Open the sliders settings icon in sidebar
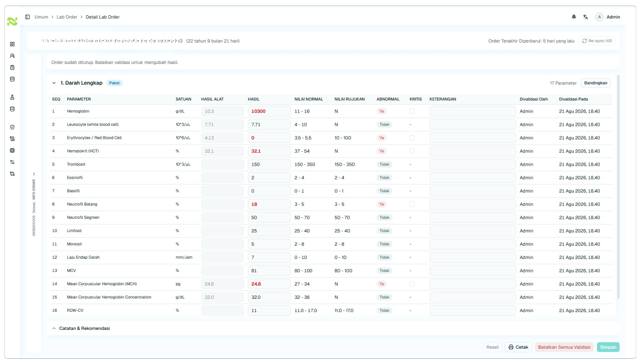 pos(12,162)
